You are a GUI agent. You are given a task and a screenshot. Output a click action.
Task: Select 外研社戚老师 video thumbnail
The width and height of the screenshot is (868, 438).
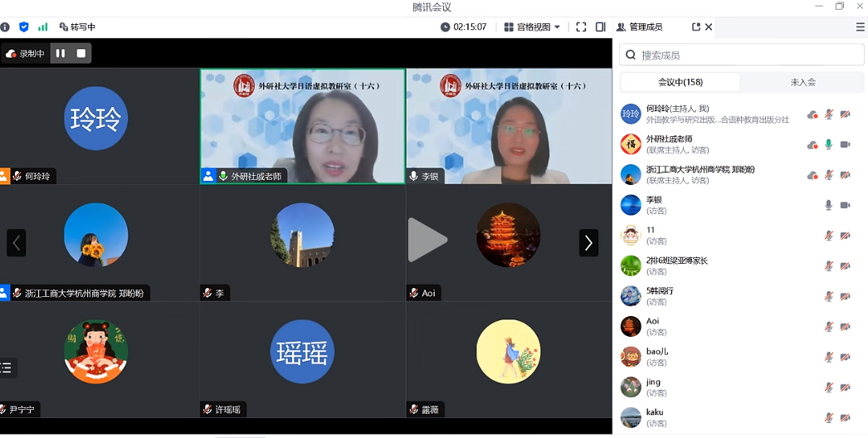(303, 125)
